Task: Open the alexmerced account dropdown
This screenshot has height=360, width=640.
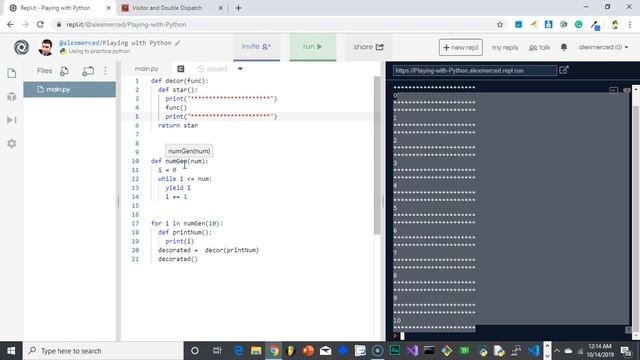Action: tap(603, 47)
